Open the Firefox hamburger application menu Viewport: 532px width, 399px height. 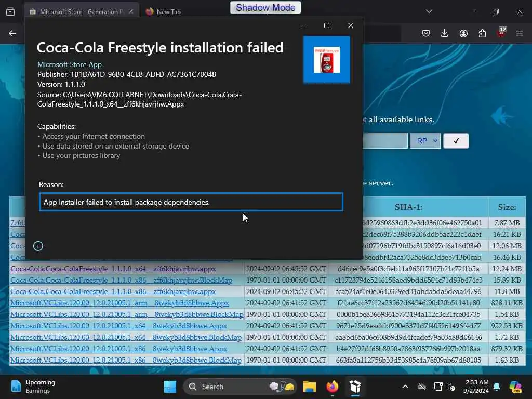[520, 33]
